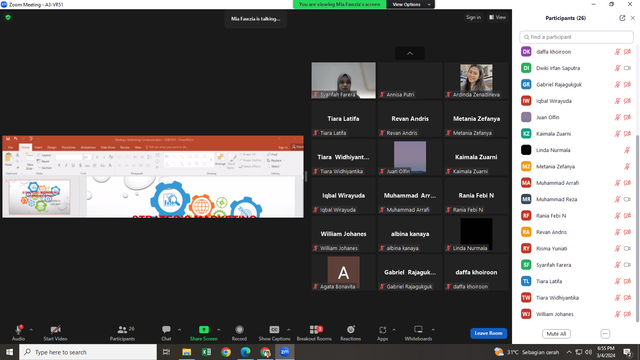This screenshot has width=640, height=360.
Task: Select Ardinda Zenadineva video tile
Action: [x=476, y=80]
